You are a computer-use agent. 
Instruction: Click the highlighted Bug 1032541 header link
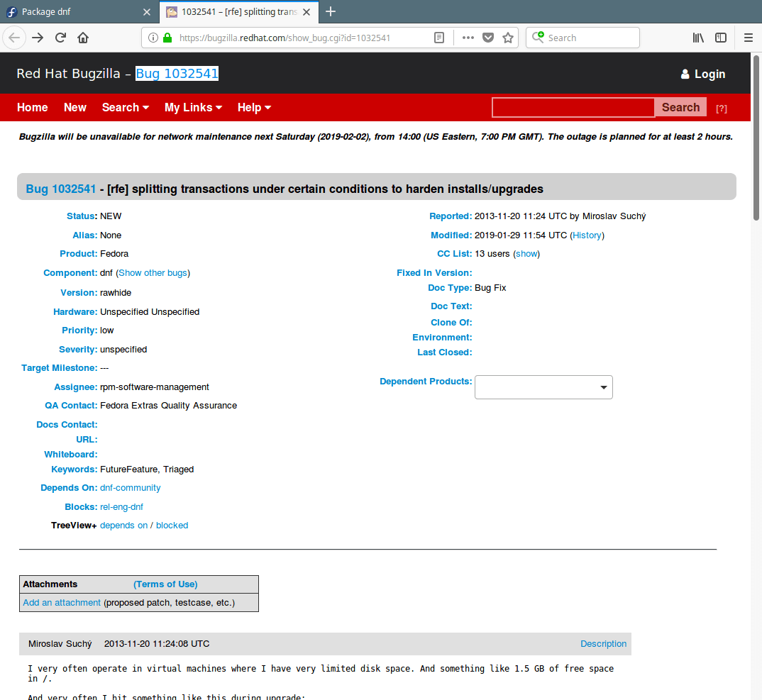(177, 73)
